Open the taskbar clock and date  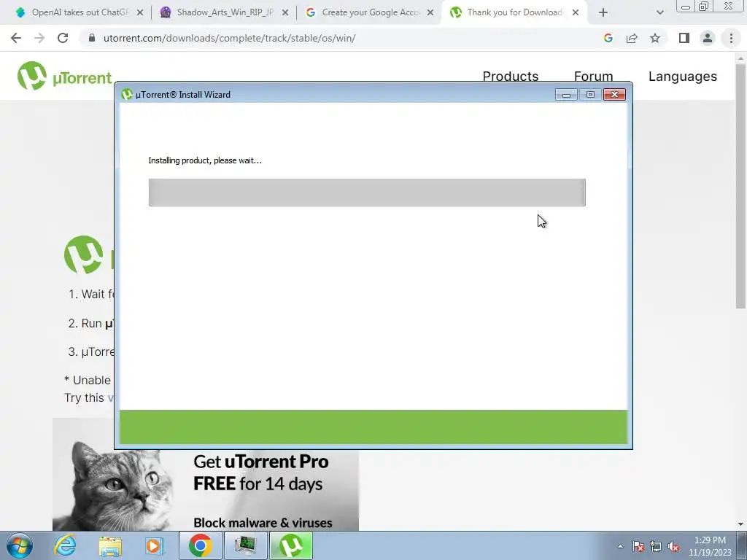click(710, 546)
